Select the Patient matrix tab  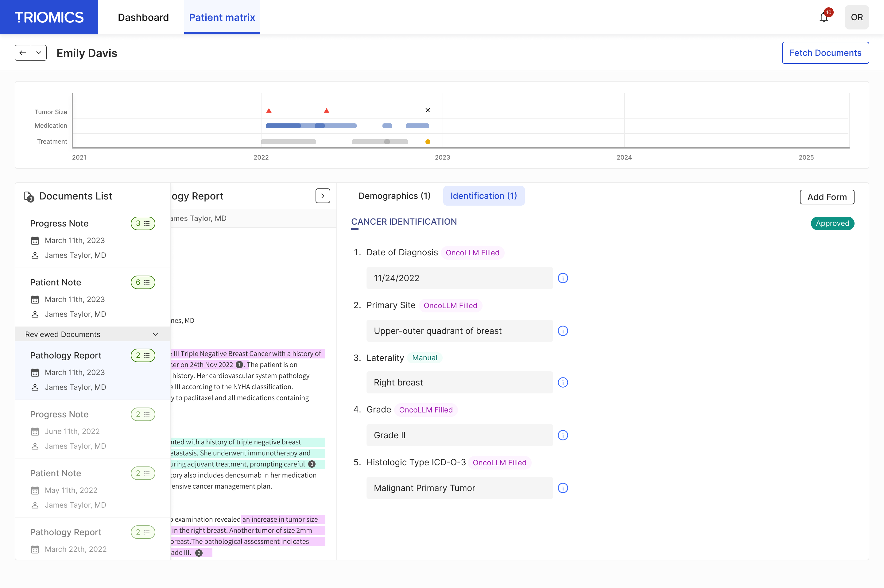(x=222, y=17)
